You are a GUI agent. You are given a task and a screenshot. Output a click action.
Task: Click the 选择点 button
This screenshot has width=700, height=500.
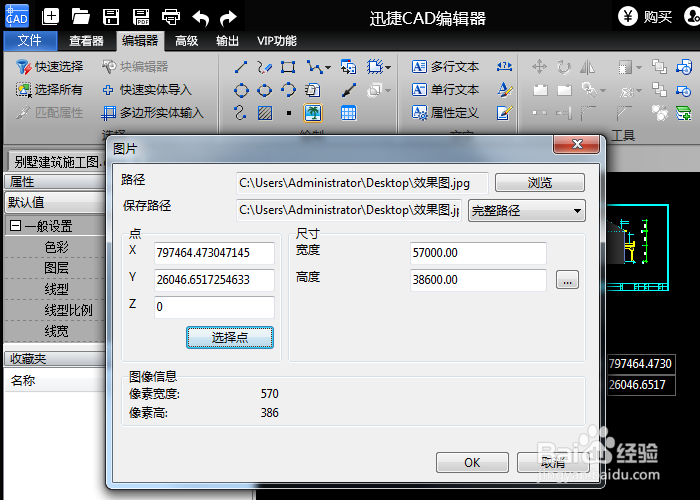(x=230, y=337)
